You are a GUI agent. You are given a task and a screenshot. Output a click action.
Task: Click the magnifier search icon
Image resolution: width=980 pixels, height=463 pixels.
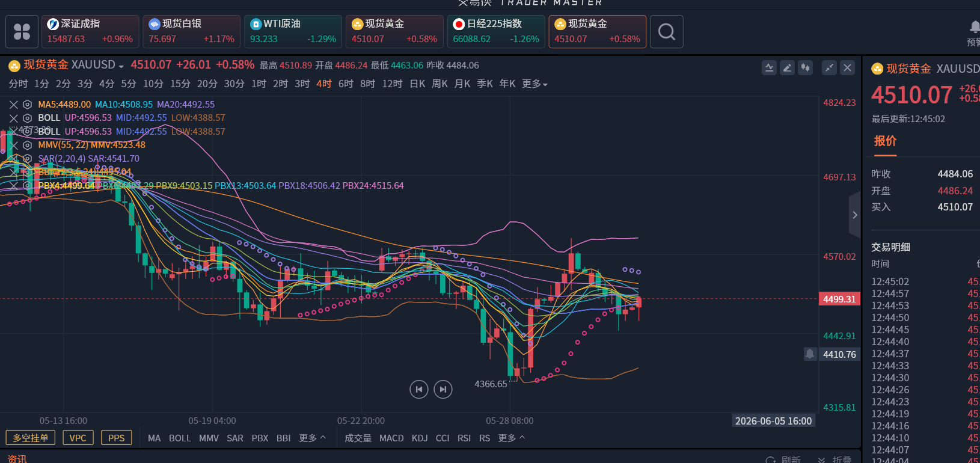667,32
